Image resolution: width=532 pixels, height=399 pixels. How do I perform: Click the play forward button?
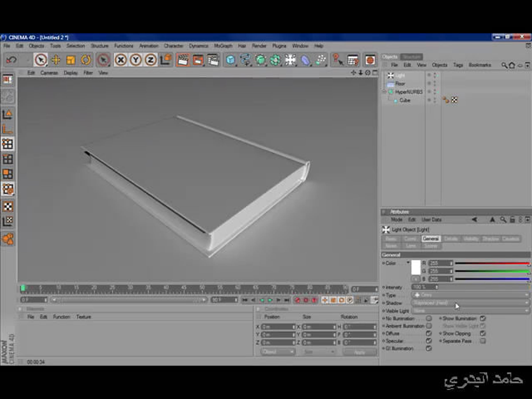270,300
